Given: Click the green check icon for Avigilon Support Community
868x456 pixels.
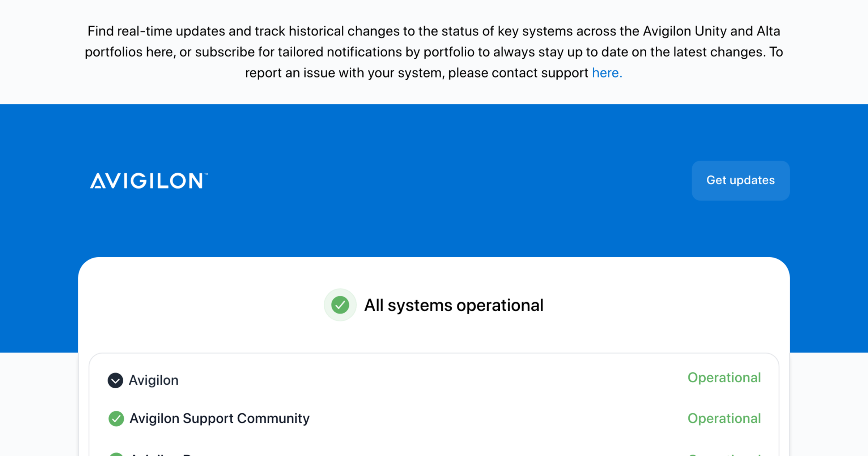Looking at the screenshot, I should pyautogui.click(x=116, y=419).
